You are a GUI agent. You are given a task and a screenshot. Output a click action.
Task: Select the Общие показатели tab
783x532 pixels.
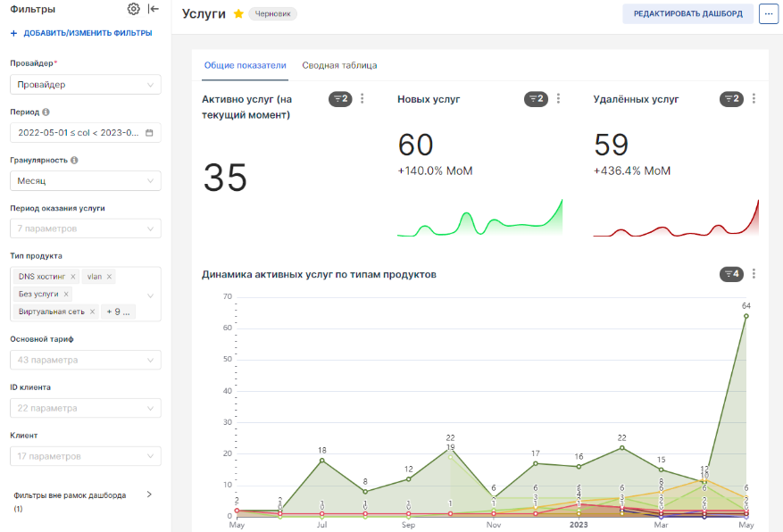tap(245, 65)
